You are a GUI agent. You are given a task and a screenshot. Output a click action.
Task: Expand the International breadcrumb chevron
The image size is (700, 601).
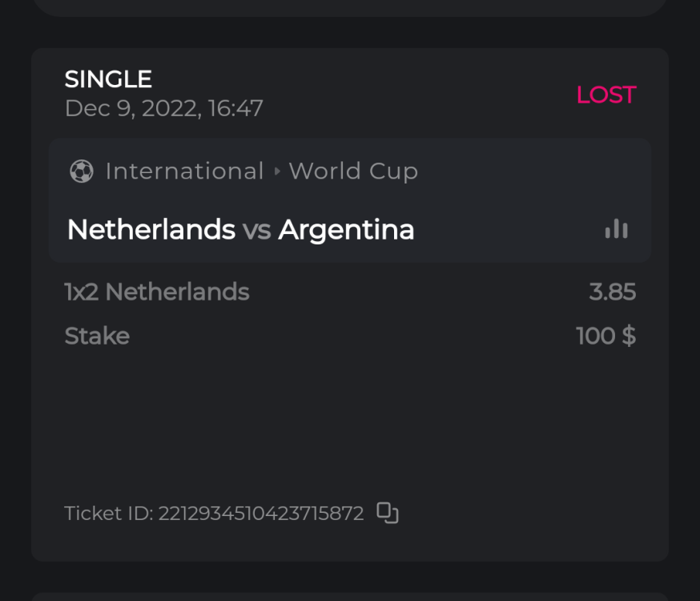coord(276,171)
